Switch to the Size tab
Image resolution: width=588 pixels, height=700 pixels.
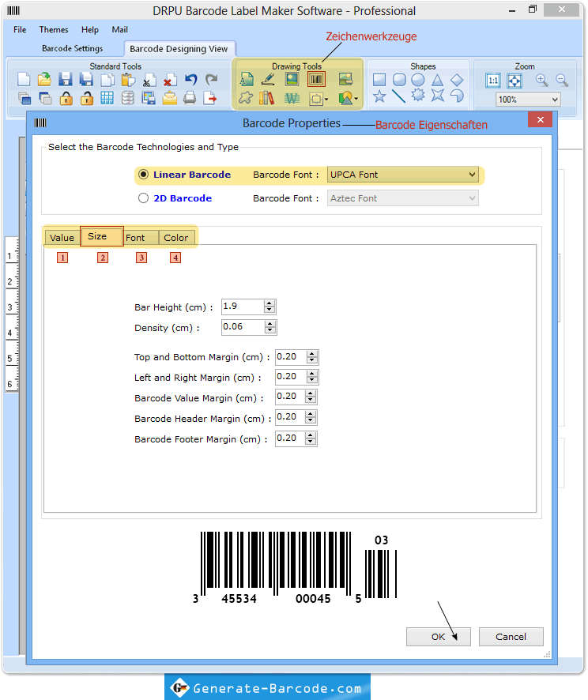102,236
